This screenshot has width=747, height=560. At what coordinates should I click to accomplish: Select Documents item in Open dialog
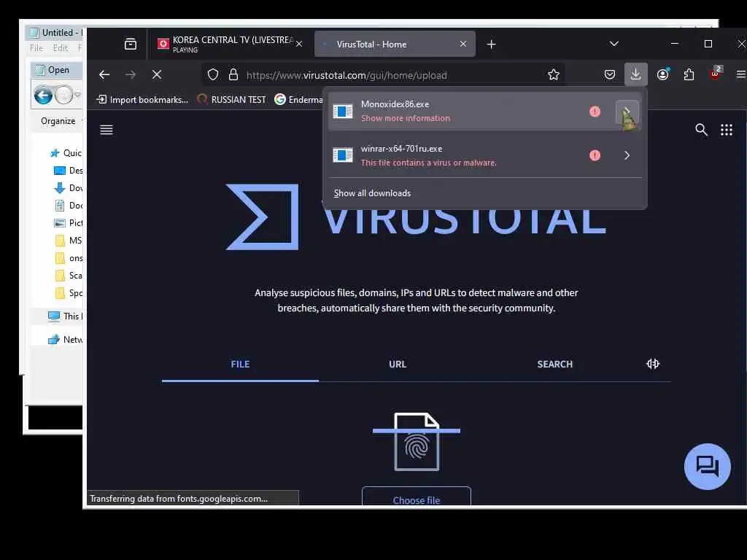(68, 205)
